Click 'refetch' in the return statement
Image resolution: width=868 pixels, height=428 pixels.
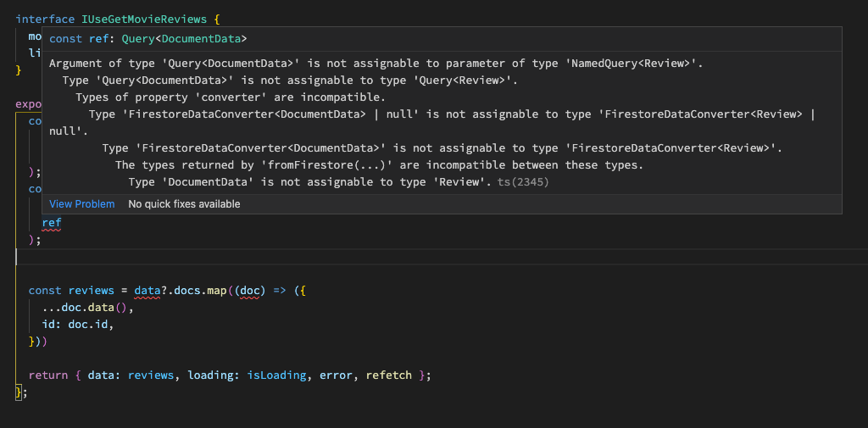[x=388, y=375]
